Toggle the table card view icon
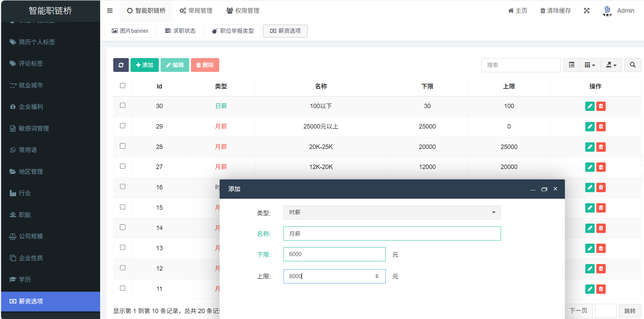The height and width of the screenshot is (319, 644). click(571, 65)
